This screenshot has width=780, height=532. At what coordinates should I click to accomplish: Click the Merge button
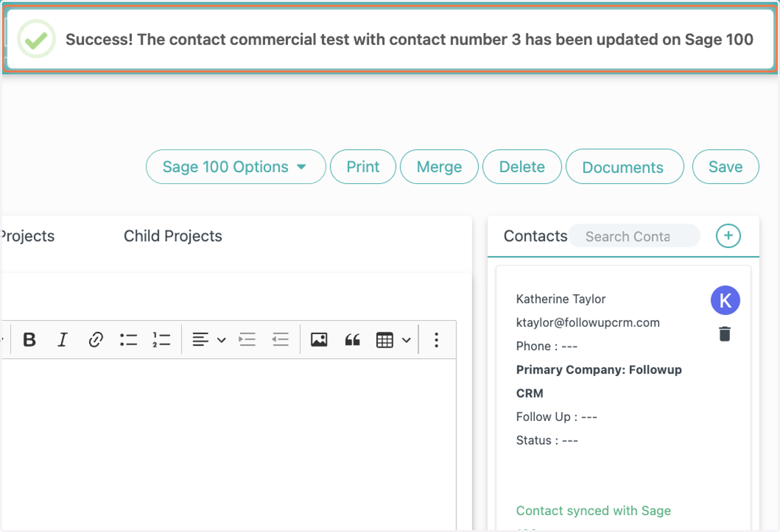tap(439, 167)
